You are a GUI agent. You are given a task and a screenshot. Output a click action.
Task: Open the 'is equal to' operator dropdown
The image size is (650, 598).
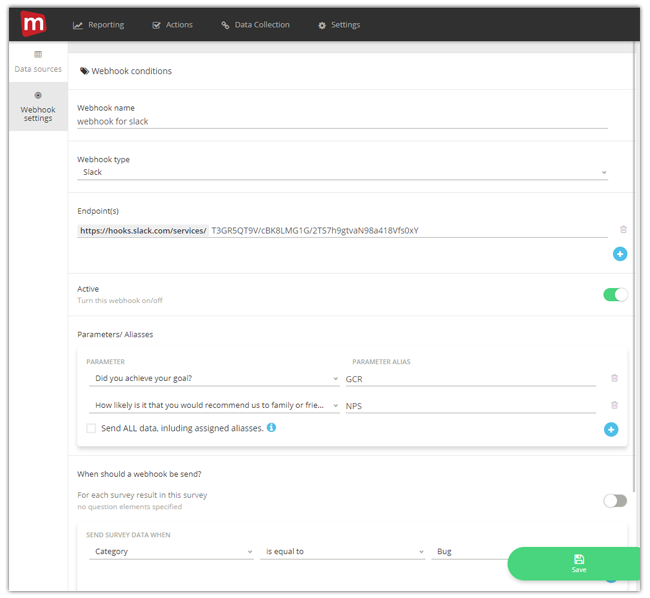click(342, 552)
